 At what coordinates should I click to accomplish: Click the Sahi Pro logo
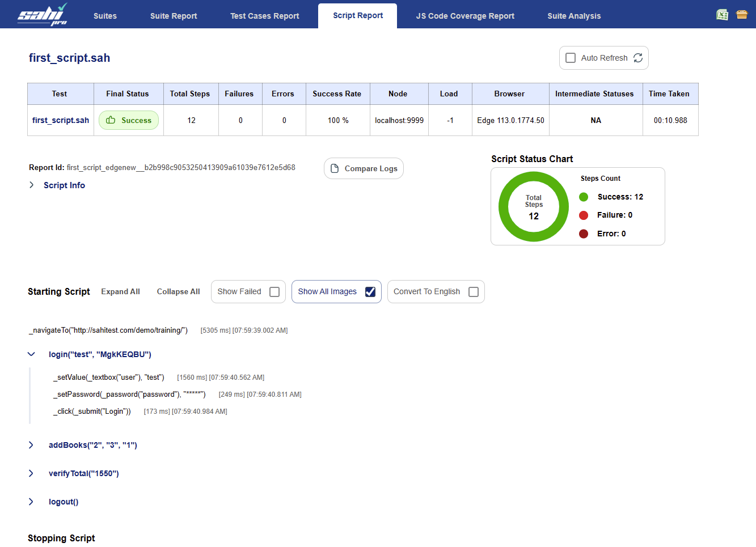[43, 14]
